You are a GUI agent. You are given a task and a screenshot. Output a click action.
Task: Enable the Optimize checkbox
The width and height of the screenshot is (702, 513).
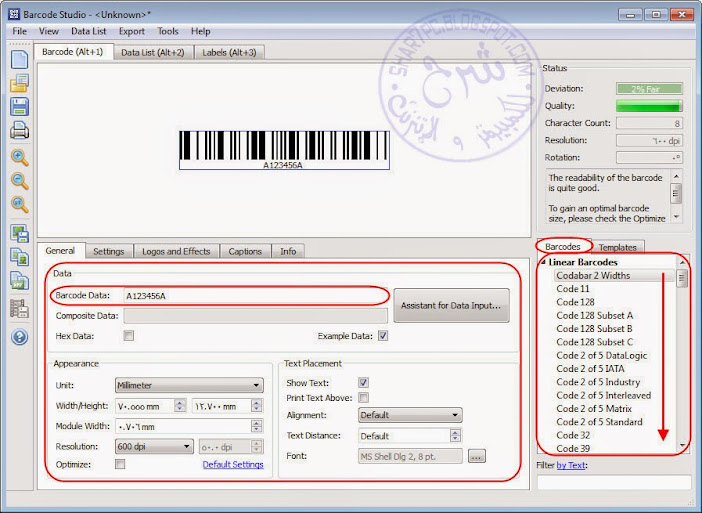(120, 464)
